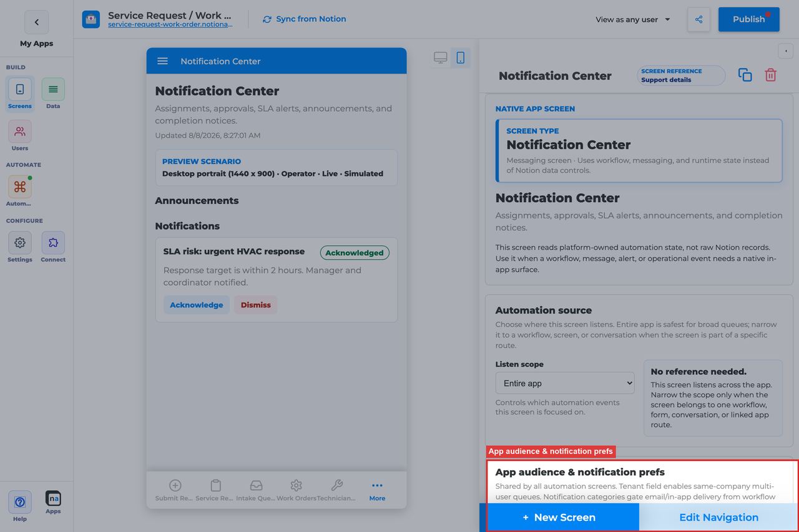Open Submit Re... tab in preview nav
The height and width of the screenshot is (532, 799).
click(175, 490)
